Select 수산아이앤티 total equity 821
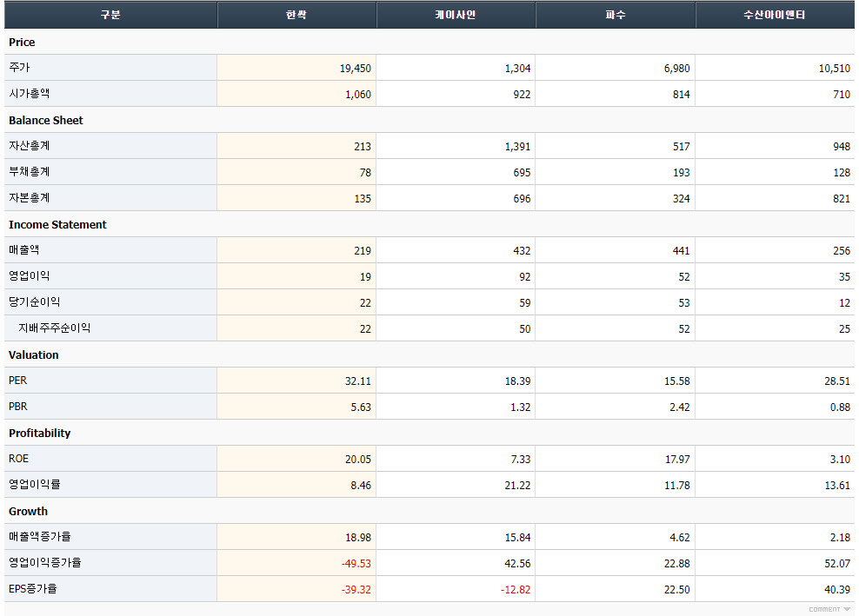859x616 pixels. coord(842,199)
